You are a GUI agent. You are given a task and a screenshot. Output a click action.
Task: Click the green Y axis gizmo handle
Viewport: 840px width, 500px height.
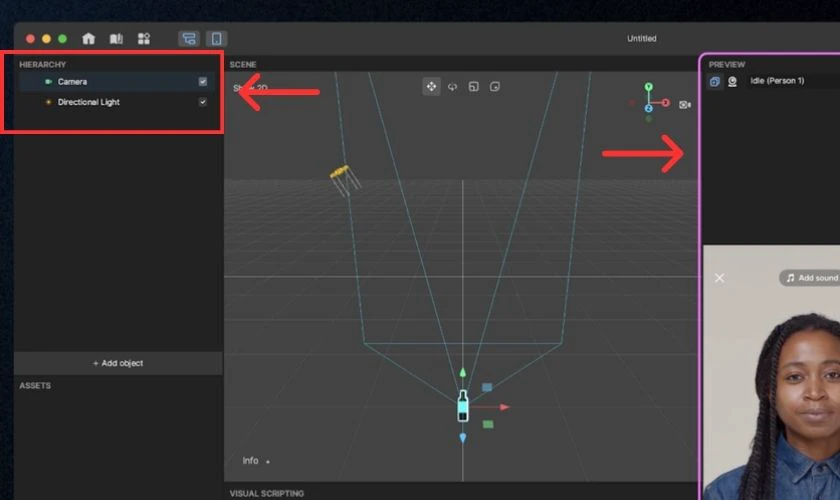tap(649, 87)
